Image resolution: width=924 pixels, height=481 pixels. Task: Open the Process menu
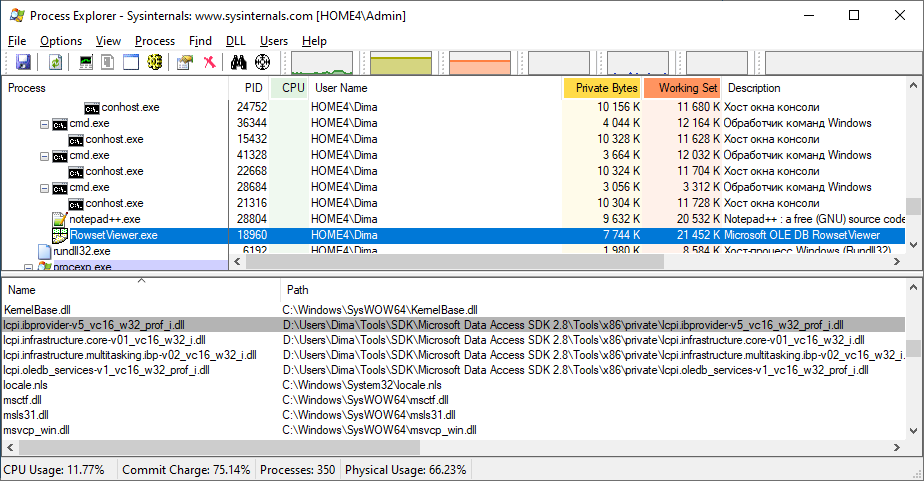click(x=155, y=41)
